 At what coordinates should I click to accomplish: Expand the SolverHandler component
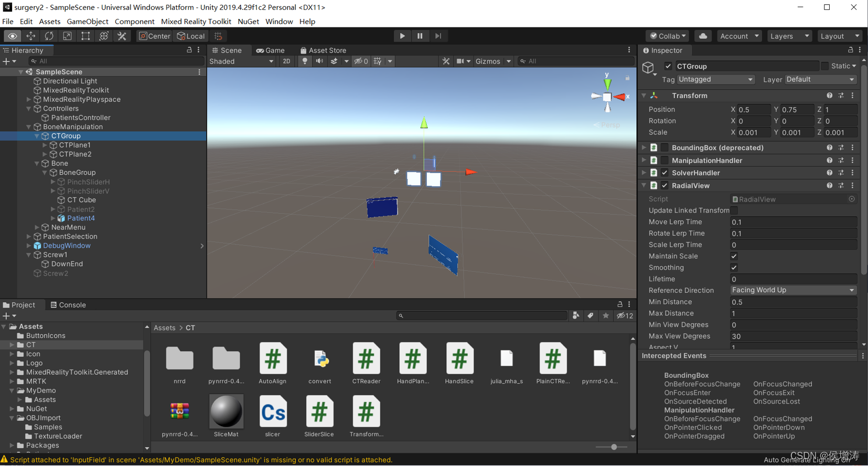click(x=644, y=173)
